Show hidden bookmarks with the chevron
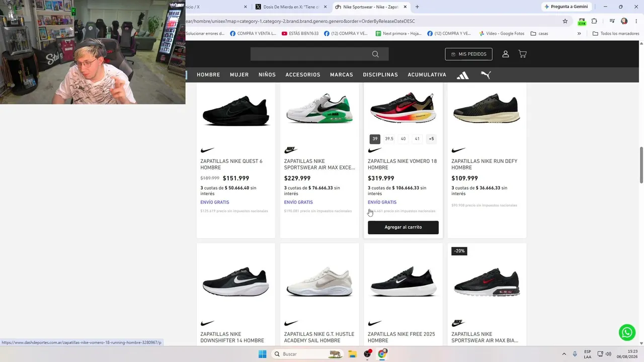The width and height of the screenshot is (644, 362). point(579,34)
